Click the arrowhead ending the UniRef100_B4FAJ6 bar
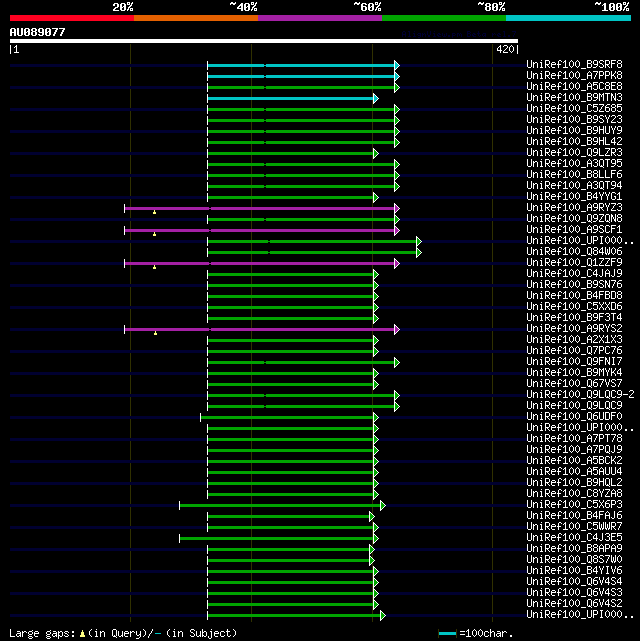 pos(372,517)
